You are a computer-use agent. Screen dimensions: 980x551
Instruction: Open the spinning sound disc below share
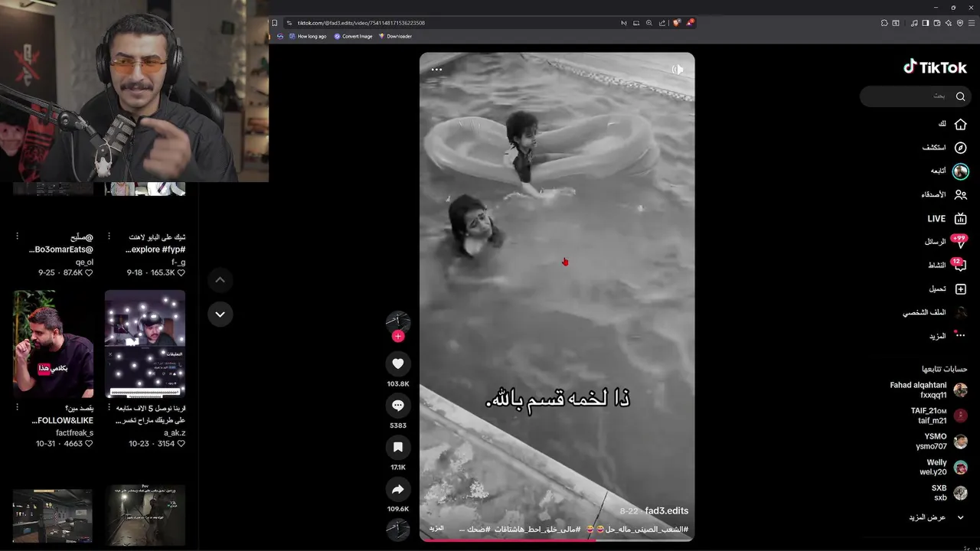[397, 529]
